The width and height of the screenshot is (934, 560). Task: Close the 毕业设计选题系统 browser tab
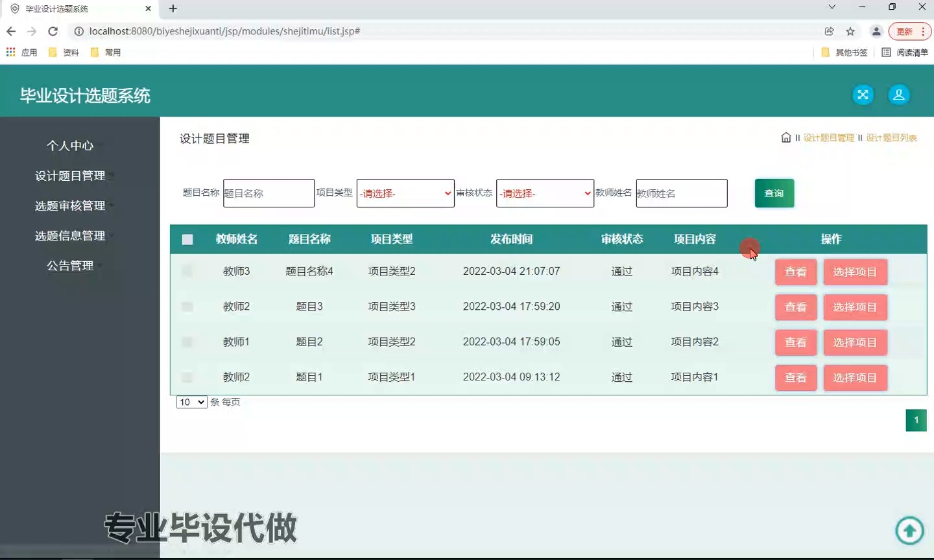tap(148, 8)
